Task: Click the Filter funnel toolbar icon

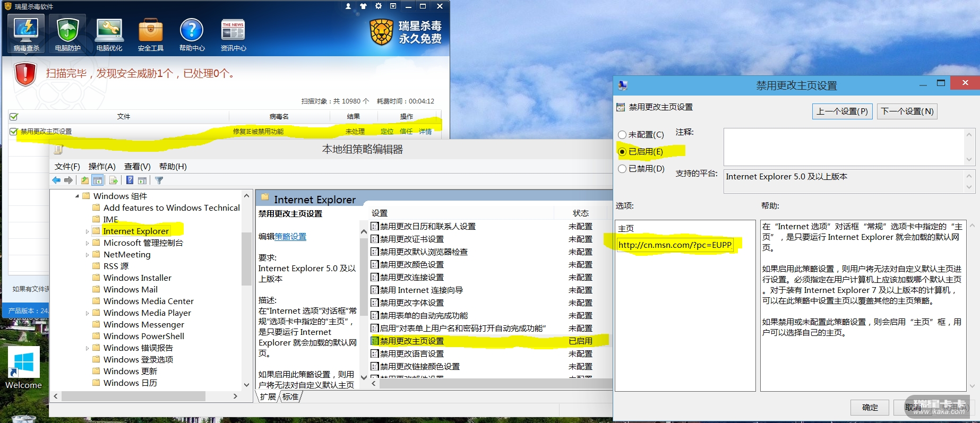Action: [x=159, y=180]
